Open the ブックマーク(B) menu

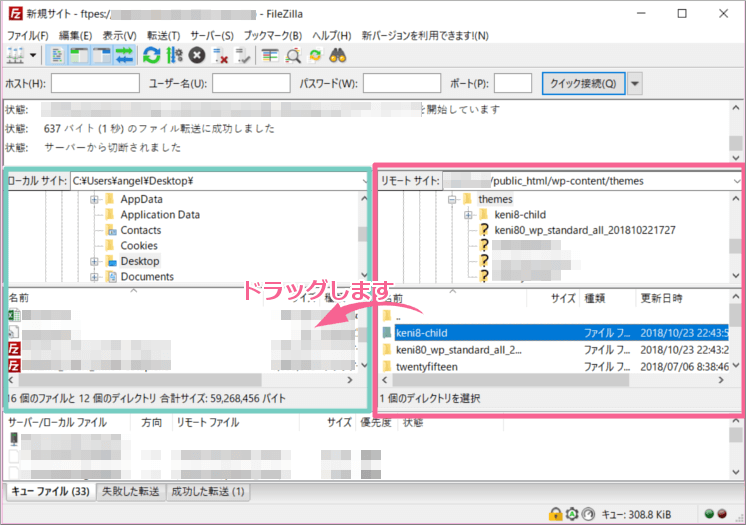coord(273,36)
